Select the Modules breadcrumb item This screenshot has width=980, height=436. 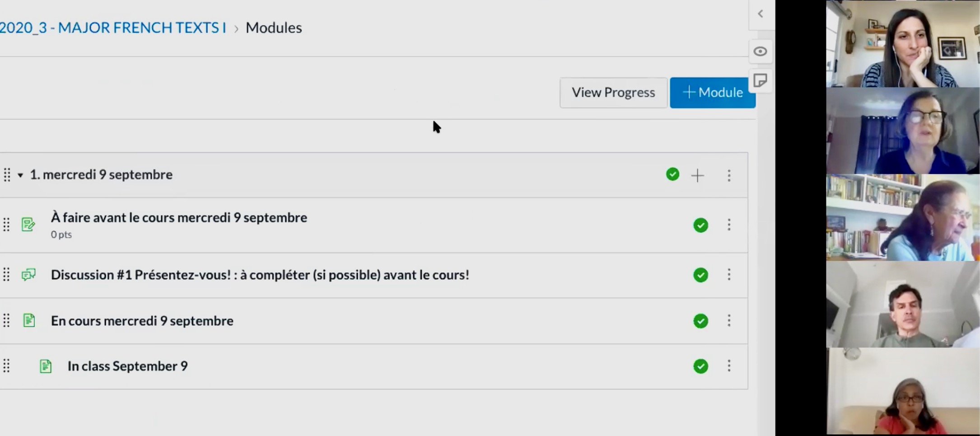(274, 28)
